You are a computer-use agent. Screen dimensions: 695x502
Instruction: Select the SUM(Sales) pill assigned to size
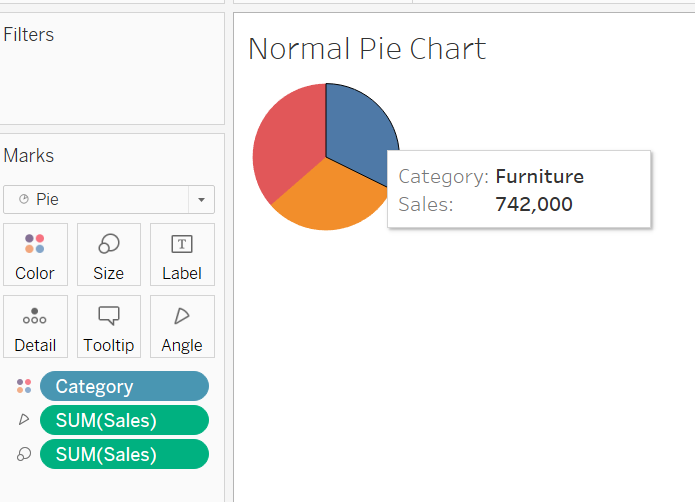pyautogui.click(x=124, y=454)
